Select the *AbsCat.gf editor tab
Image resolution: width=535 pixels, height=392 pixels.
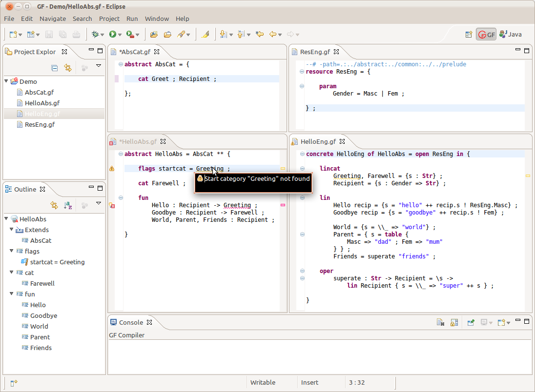click(134, 52)
